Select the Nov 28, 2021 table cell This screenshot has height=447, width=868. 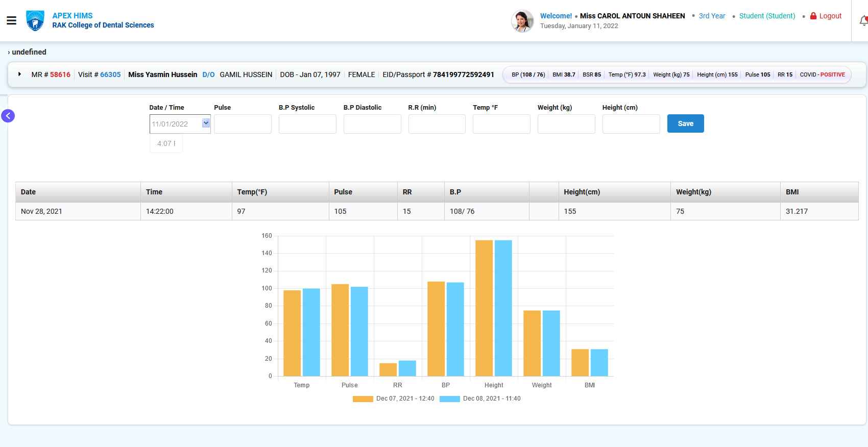78,211
